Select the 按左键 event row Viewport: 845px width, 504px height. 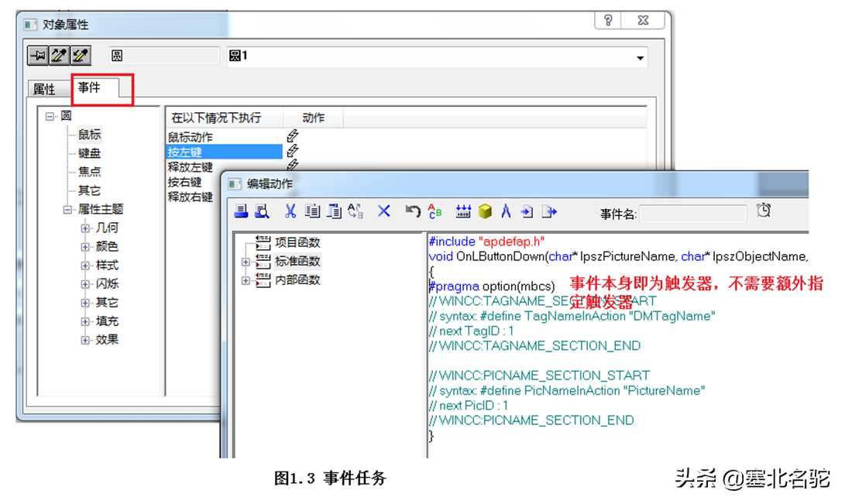point(224,152)
